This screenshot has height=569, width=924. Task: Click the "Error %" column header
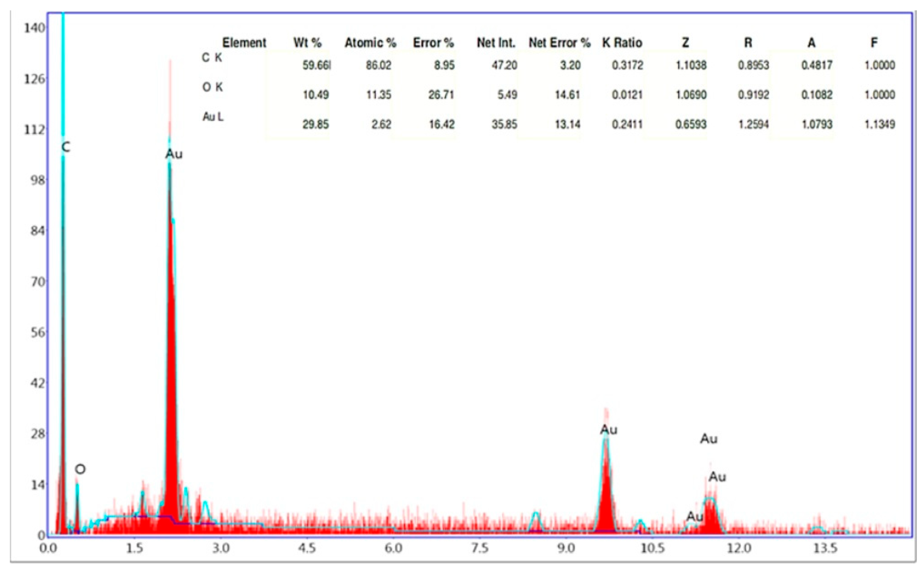point(434,43)
